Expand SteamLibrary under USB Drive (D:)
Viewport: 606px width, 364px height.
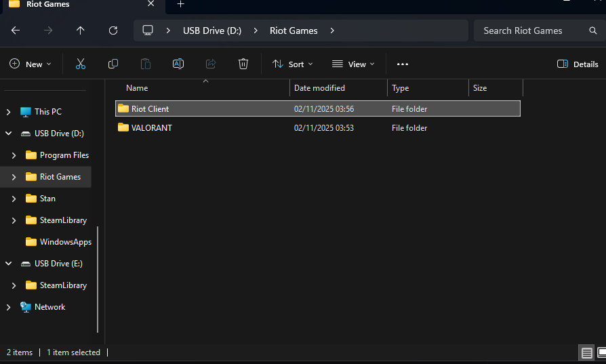(14, 220)
